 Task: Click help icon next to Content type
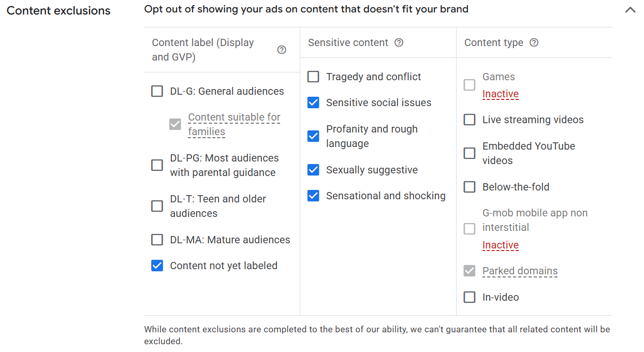pyautogui.click(x=534, y=42)
